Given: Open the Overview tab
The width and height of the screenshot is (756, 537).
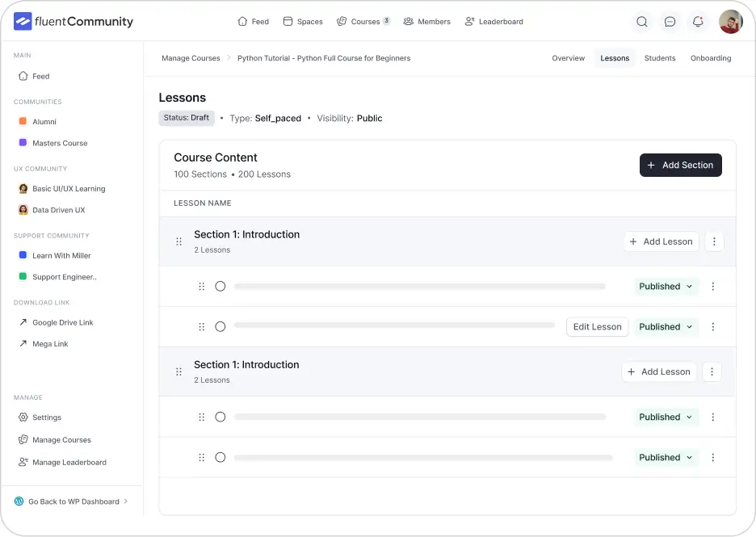Looking at the screenshot, I should 569,57.
